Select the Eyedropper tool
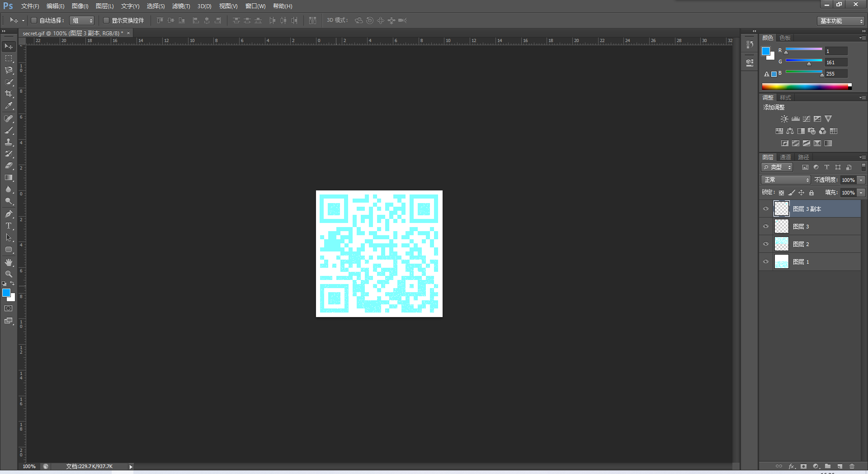The height and width of the screenshot is (474, 868). [9, 105]
